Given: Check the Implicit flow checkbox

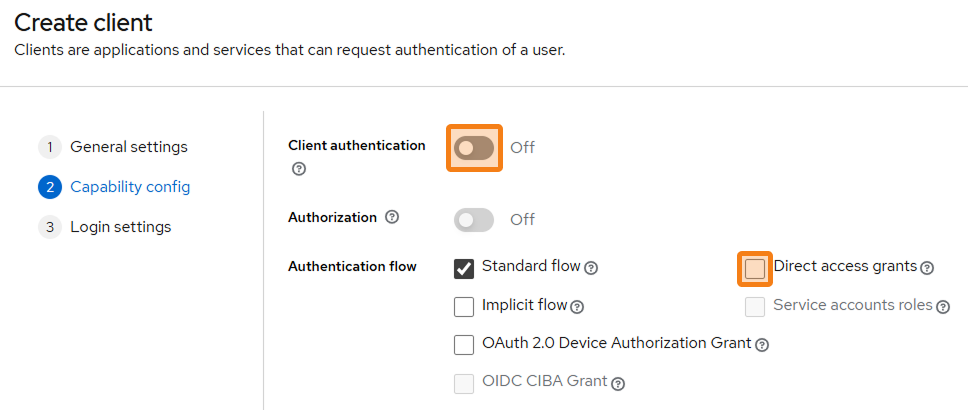Looking at the screenshot, I should [464, 306].
